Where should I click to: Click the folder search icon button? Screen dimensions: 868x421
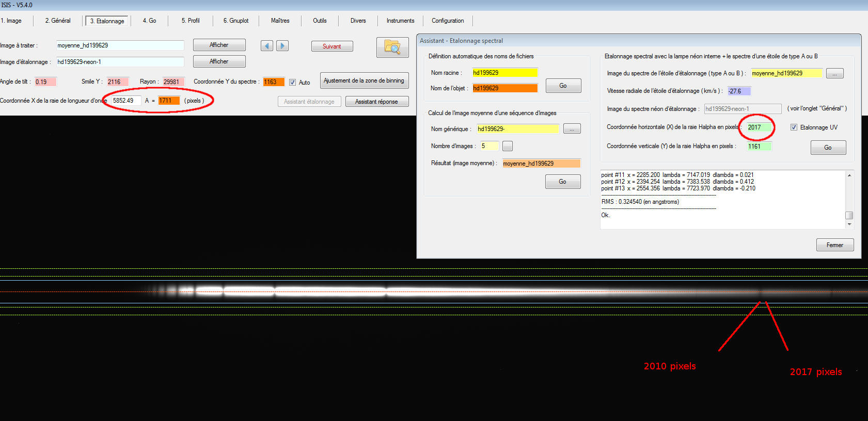392,47
